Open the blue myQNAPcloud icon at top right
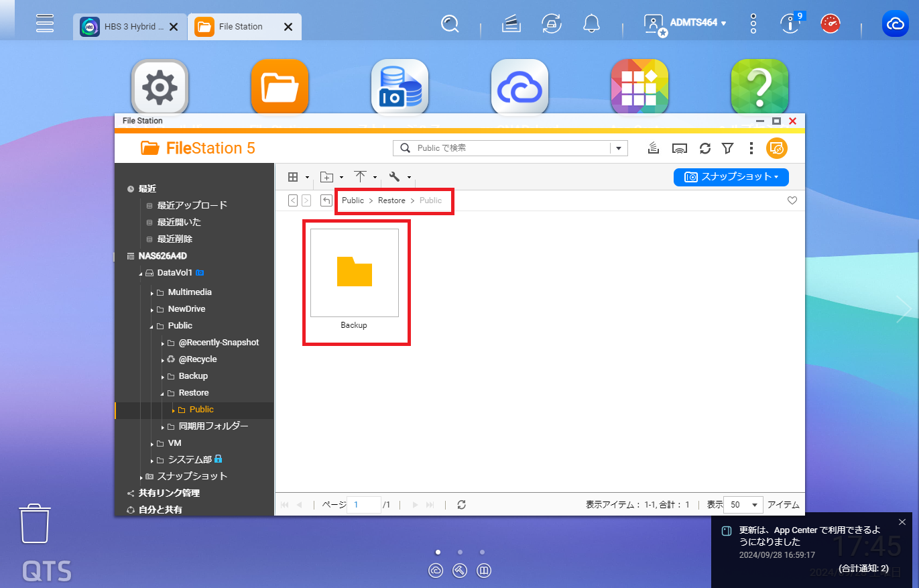The image size is (919, 588). click(896, 24)
